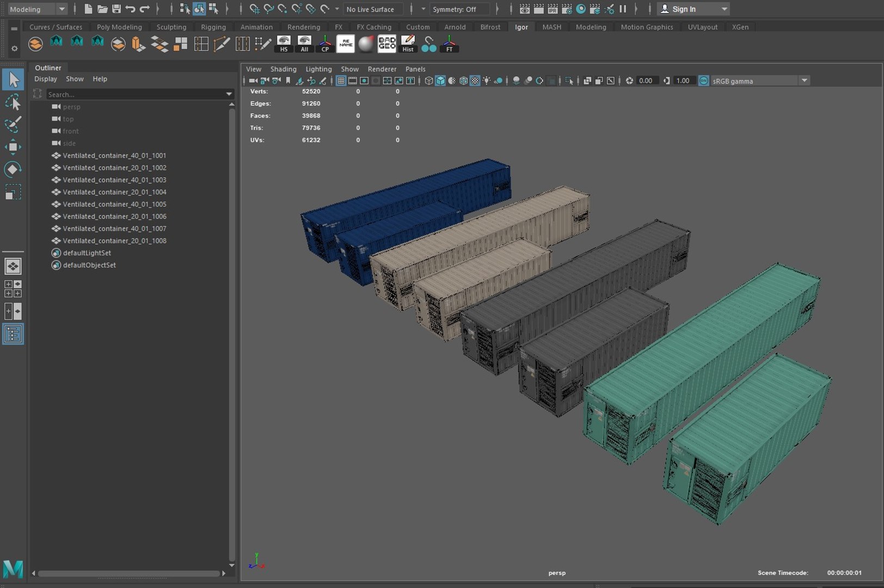Expand the snap options arrow dropdown

coord(337,9)
